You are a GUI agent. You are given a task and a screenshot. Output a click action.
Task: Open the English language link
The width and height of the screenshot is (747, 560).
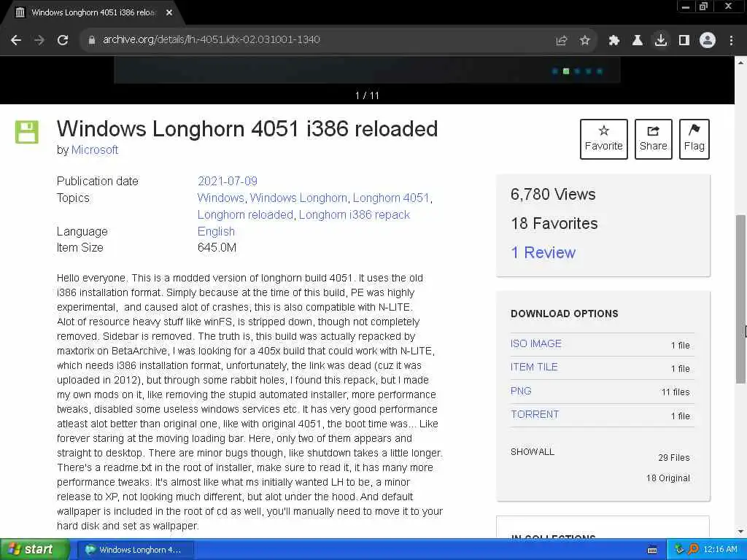click(216, 231)
